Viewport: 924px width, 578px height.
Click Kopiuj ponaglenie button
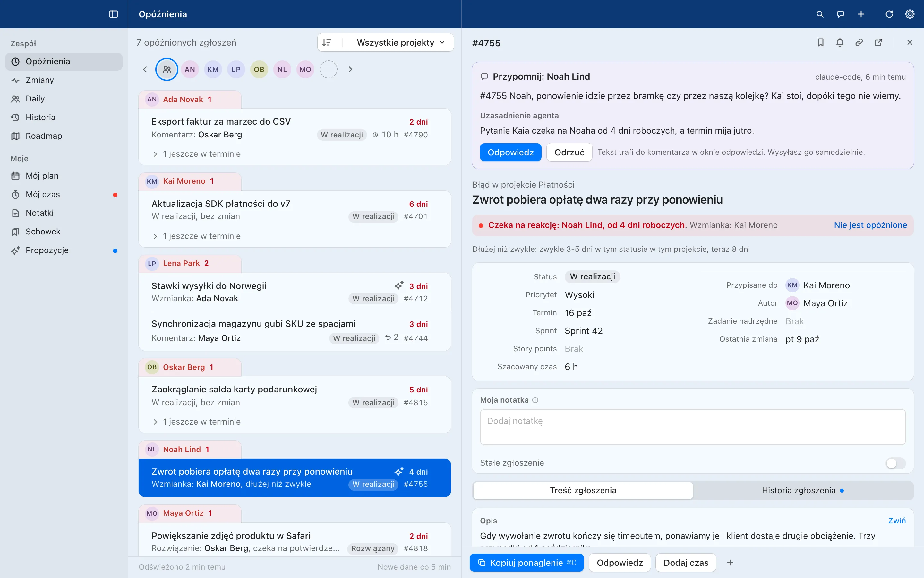pos(526,562)
